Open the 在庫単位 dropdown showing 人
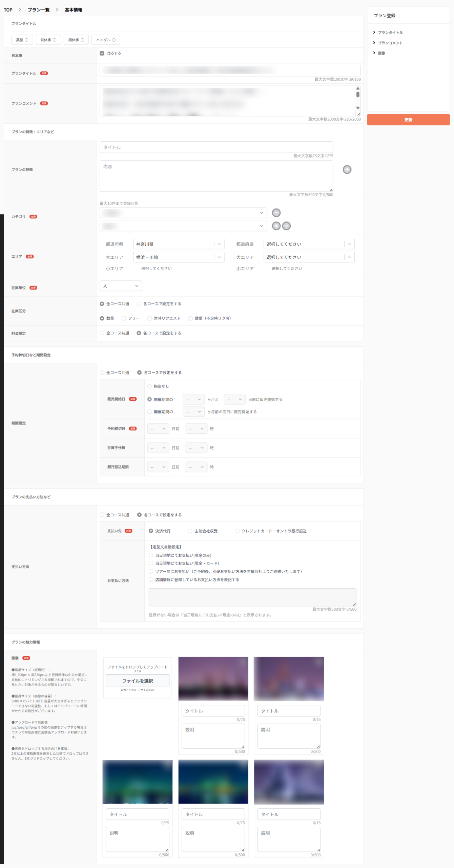 point(121,286)
